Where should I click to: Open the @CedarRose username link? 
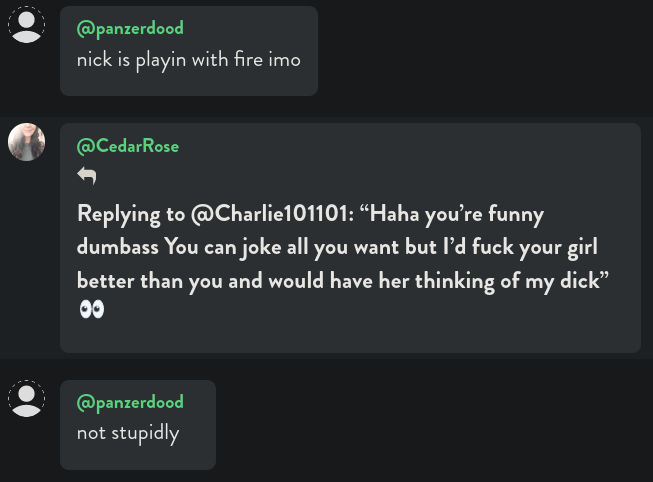point(128,146)
